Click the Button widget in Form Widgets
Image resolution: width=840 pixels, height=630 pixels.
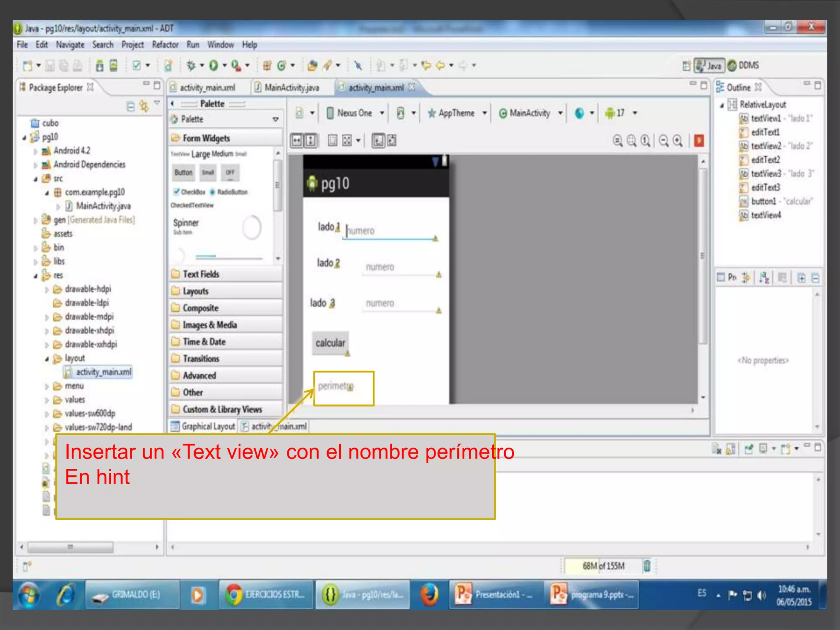pos(183,172)
